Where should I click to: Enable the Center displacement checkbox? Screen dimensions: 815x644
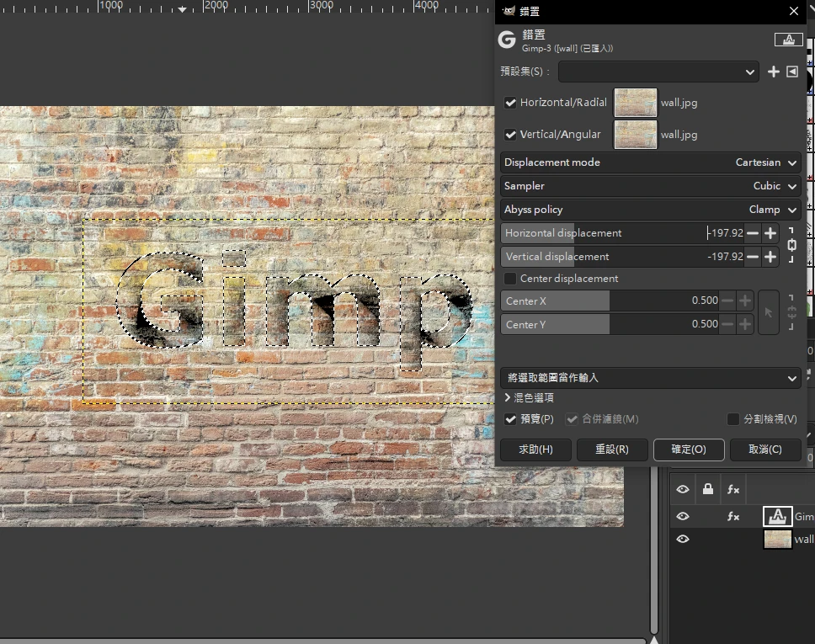[x=510, y=279]
